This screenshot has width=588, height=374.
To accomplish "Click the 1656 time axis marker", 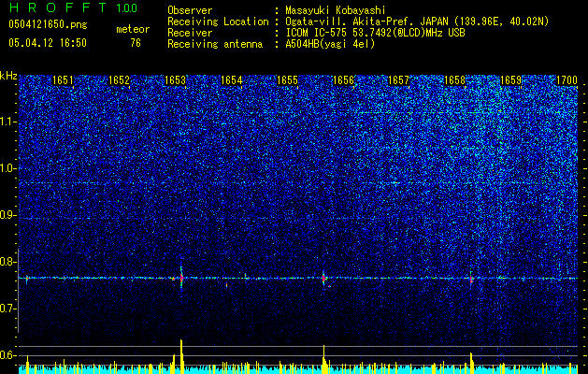I will pos(343,80).
